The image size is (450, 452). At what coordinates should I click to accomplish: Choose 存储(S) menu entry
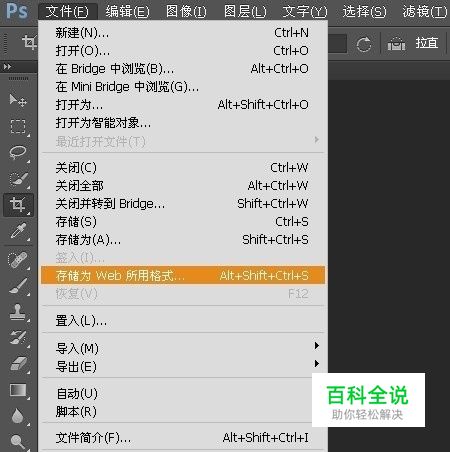pyautogui.click(x=183, y=222)
